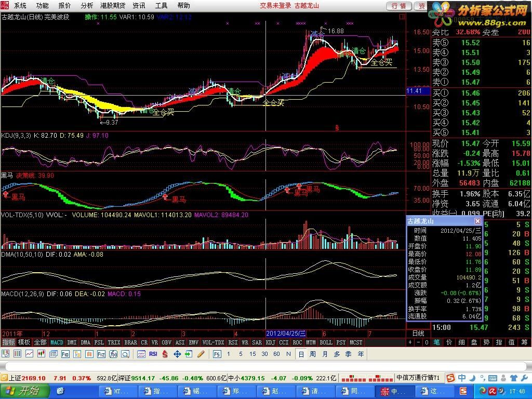Open the 报价 menu
Image resolution: width=532 pixels, height=399 pixels.
click(x=64, y=5)
